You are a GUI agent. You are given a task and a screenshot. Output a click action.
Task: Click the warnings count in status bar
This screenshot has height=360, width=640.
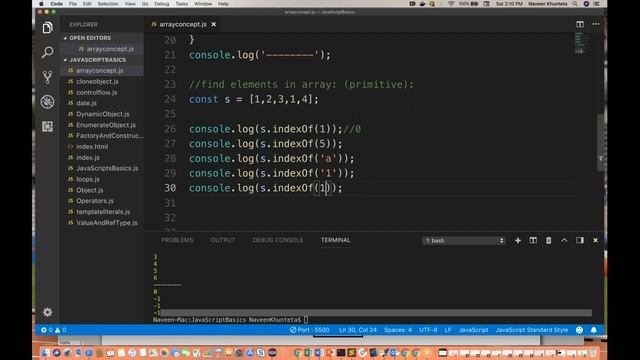click(x=60, y=330)
